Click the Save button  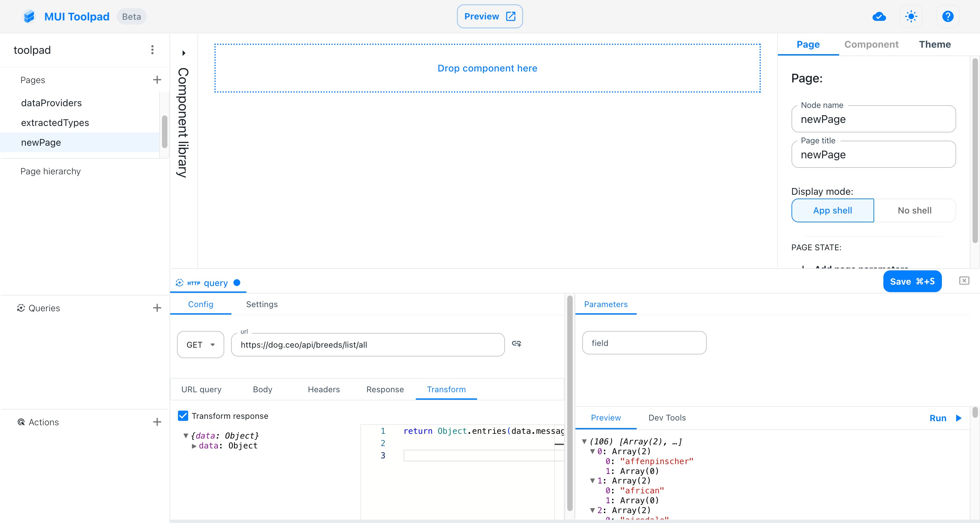coord(912,282)
